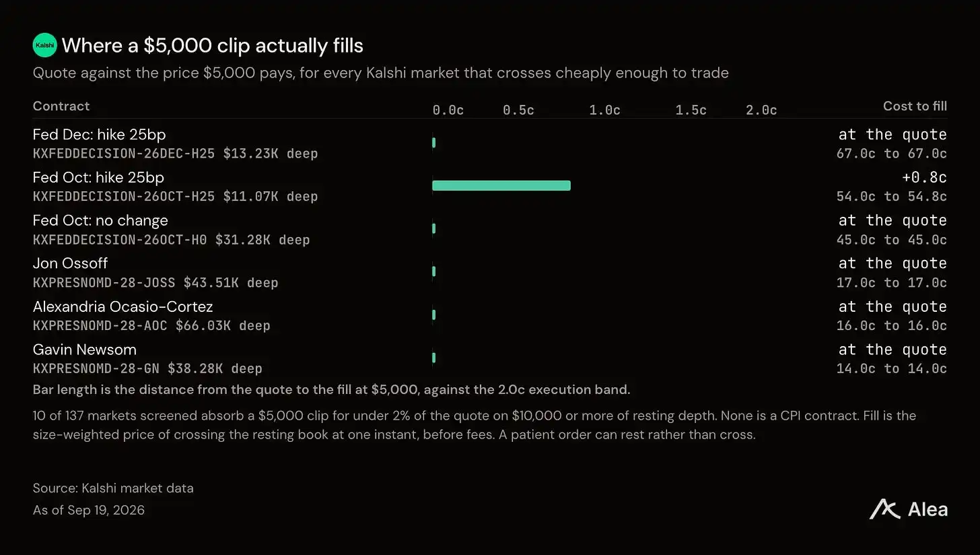This screenshot has width=980, height=555.
Task: Select the Fed Oct: no change contract name
Action: pos(100,220)
